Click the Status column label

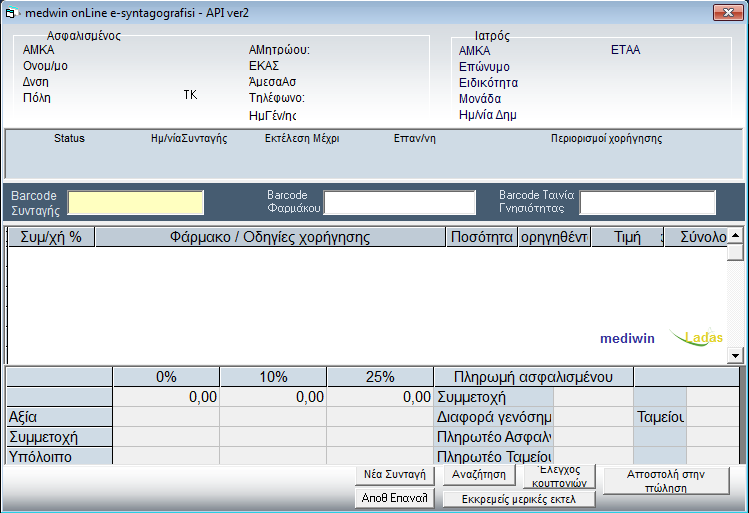pos(69,139)
